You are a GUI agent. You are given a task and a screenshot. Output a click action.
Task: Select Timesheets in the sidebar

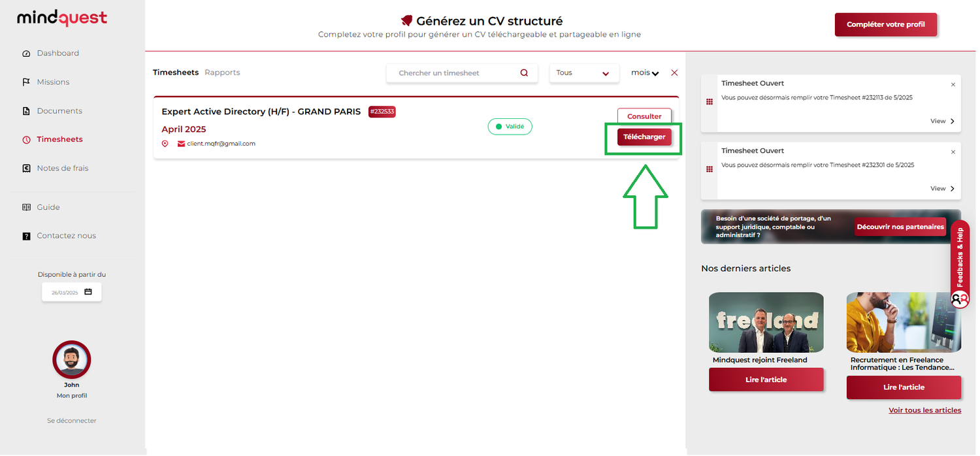[x=60, y=140]
